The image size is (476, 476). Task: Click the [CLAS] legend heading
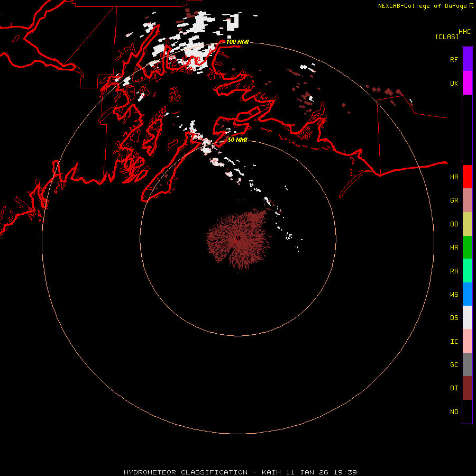(x=447, y=36)
